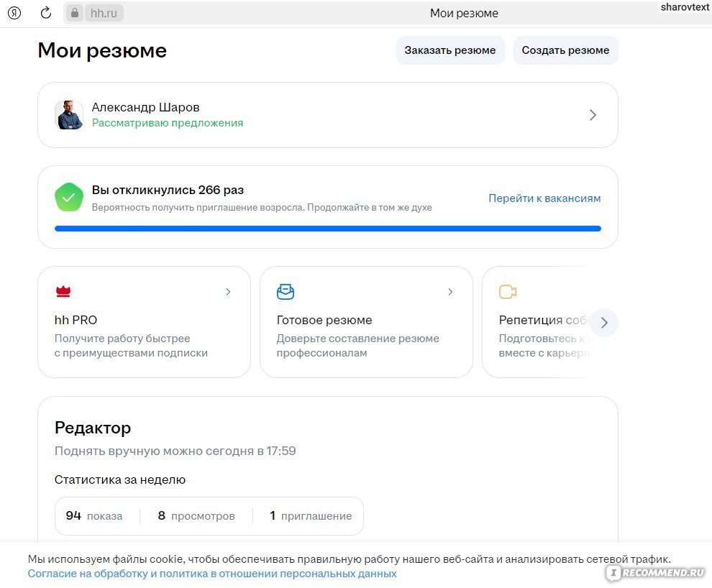The image size is (712, 588).
Task: Open Перейти к вакансиям link
Action: coord(544,198)
